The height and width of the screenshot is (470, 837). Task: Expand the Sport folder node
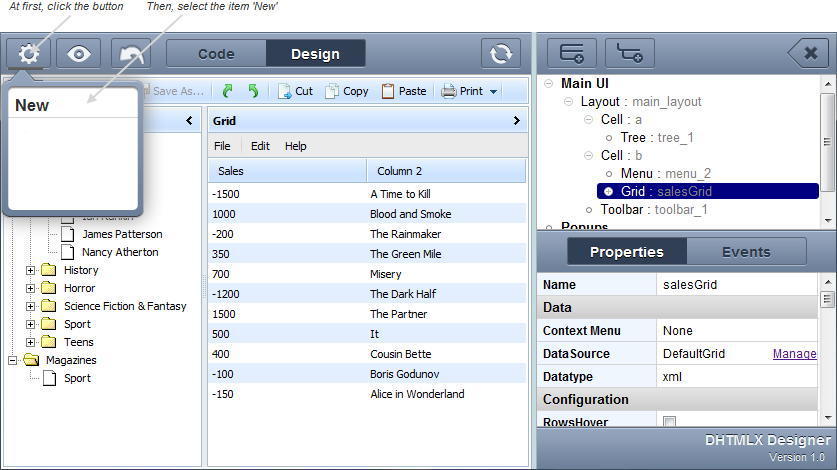(x=30, y=324)
